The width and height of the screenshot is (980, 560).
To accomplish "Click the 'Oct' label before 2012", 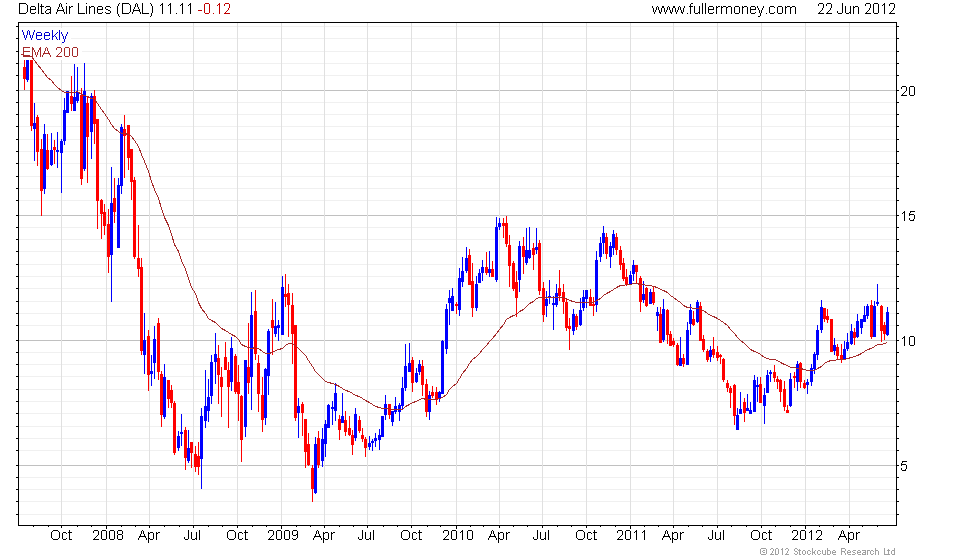I will tap(761, 536).
